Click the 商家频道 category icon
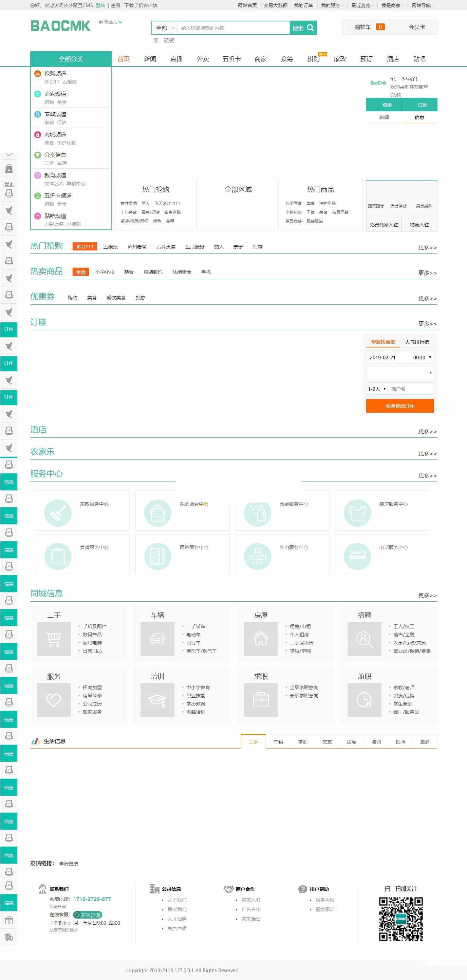Screen dimensions: 467x980 coord(37,94)
